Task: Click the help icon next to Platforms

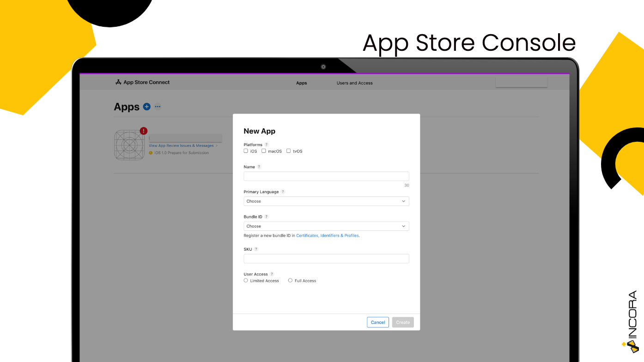Action: pos(267,145)
